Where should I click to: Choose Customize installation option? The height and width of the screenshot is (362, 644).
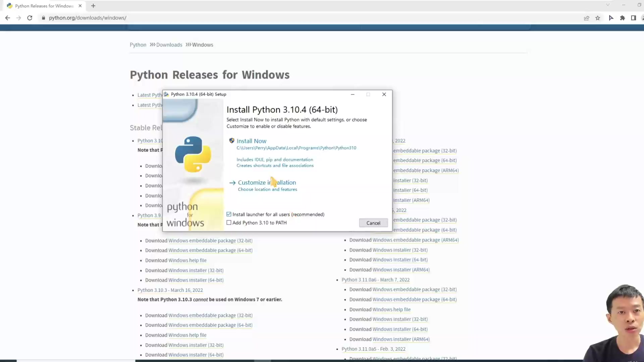267,183
